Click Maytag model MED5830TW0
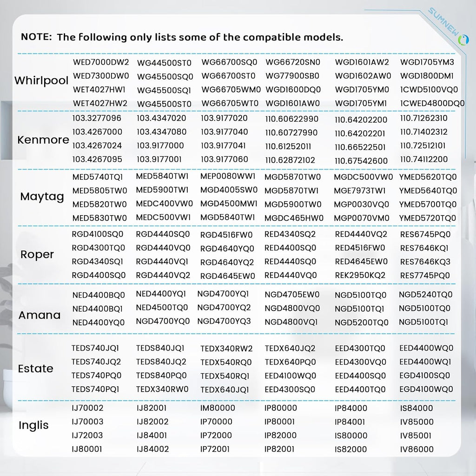Viewport: 476px width, 476px height. (99, 218)
